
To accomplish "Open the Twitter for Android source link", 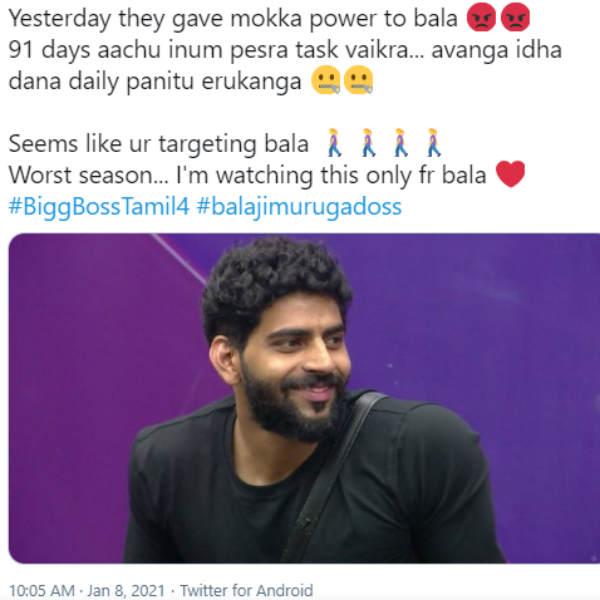I will [x=246, y=590].
